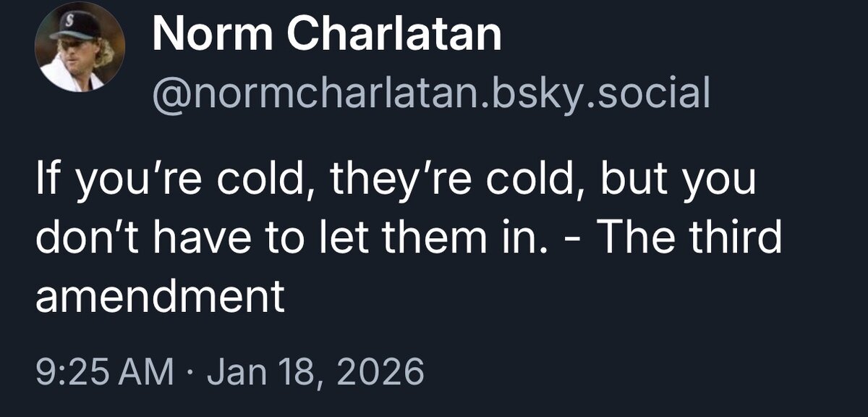Click Norm Charlatan's profile avatar
The width and height of the screenshot is (868, 417).
tap(80, 47)
